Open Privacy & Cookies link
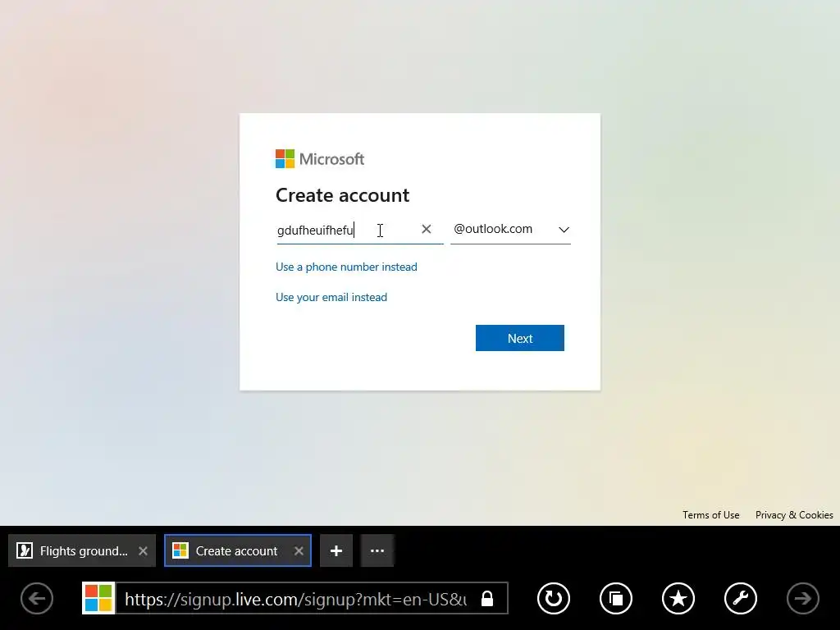This screenshot has height=630, width=840. (x=794, y=515)
